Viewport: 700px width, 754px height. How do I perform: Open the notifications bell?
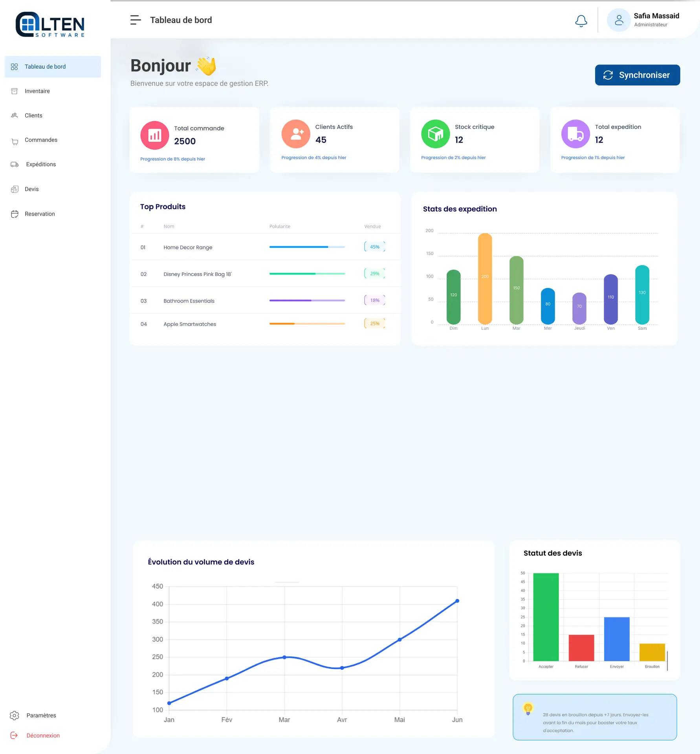pos(581,21)
